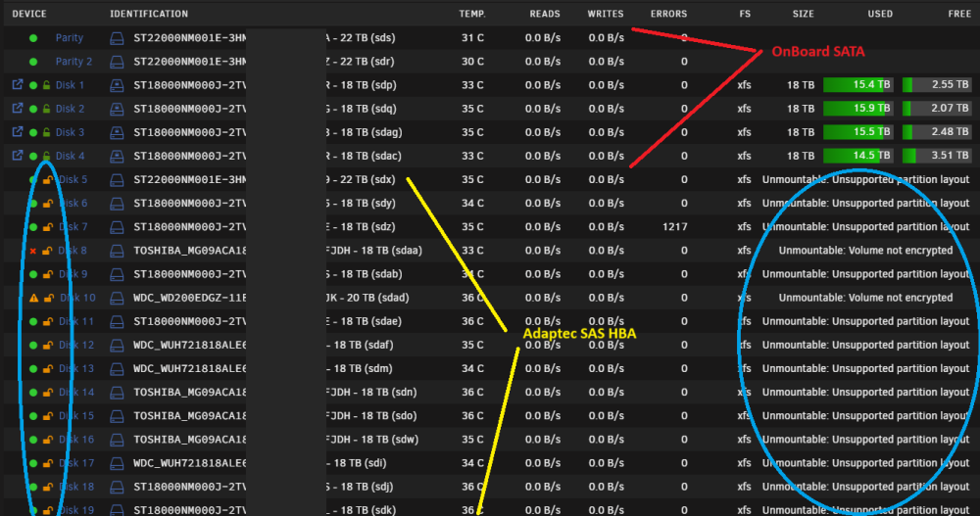Click the FS column header
Screen dimensions: 980x516
745,14
